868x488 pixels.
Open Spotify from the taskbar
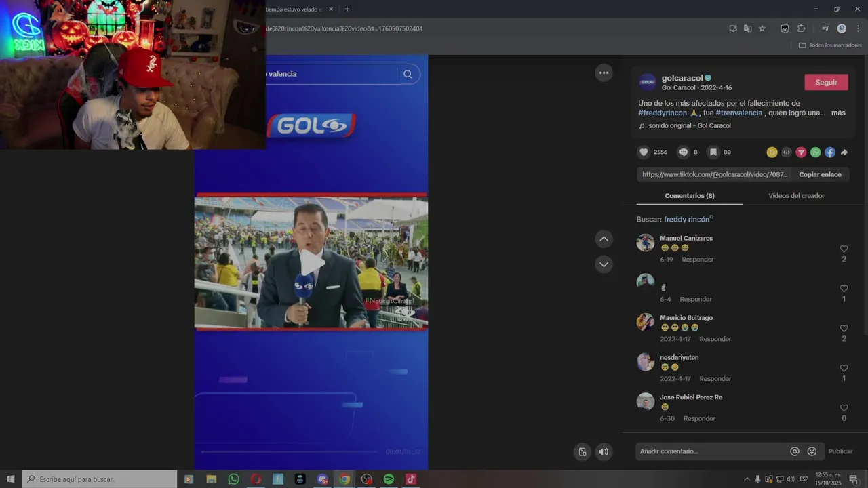tap(389, 479)
